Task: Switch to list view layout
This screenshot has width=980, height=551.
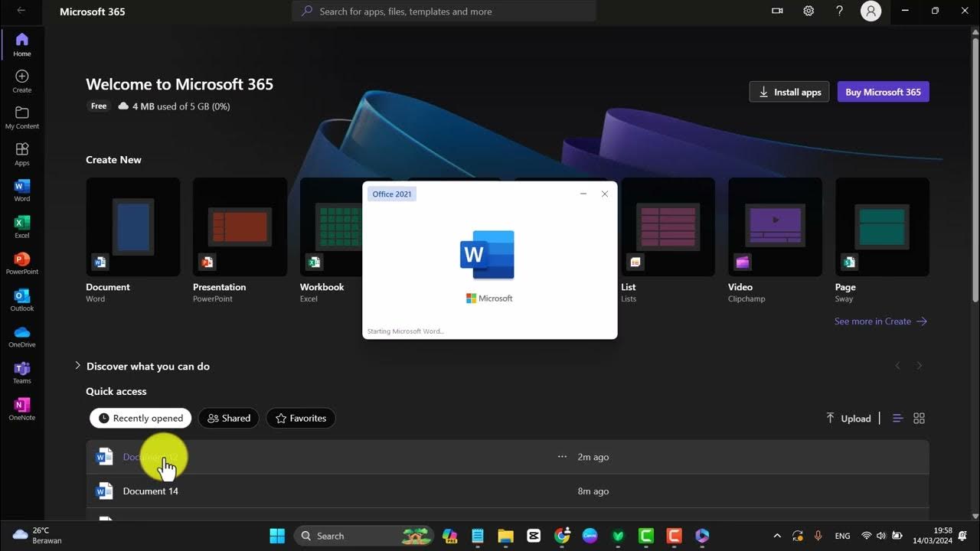Action: point(898,418)
